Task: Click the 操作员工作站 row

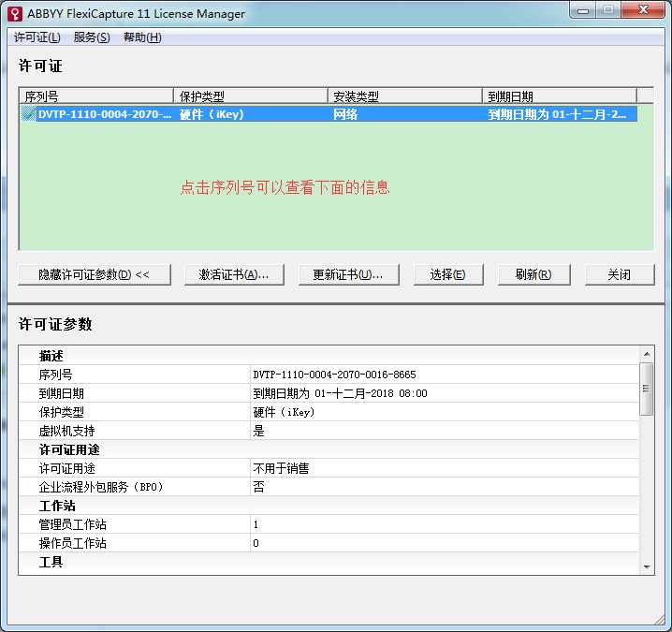Action: [329, 543]
